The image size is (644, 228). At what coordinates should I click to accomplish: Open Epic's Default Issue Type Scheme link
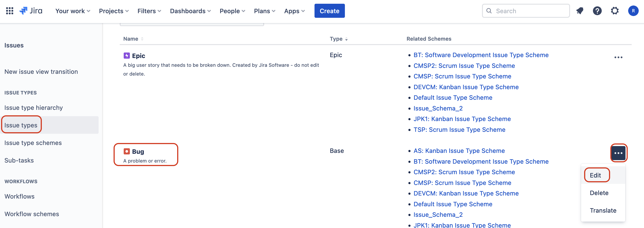(453, 98)
